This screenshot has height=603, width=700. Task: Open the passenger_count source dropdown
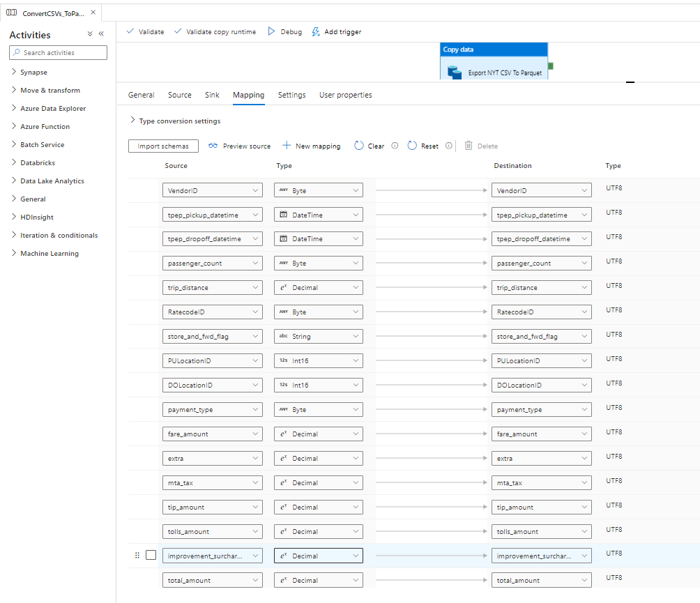pyautogui.click(x=213, y=264)
